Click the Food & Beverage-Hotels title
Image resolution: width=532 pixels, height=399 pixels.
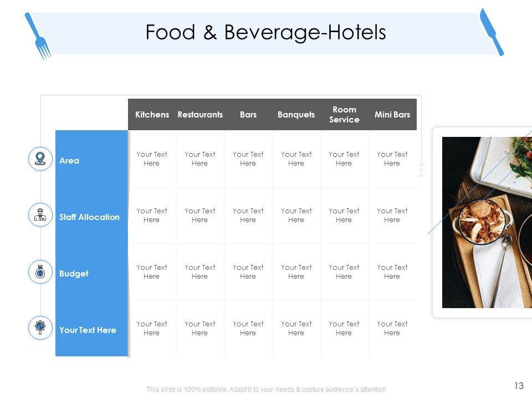tap(265, 33)
